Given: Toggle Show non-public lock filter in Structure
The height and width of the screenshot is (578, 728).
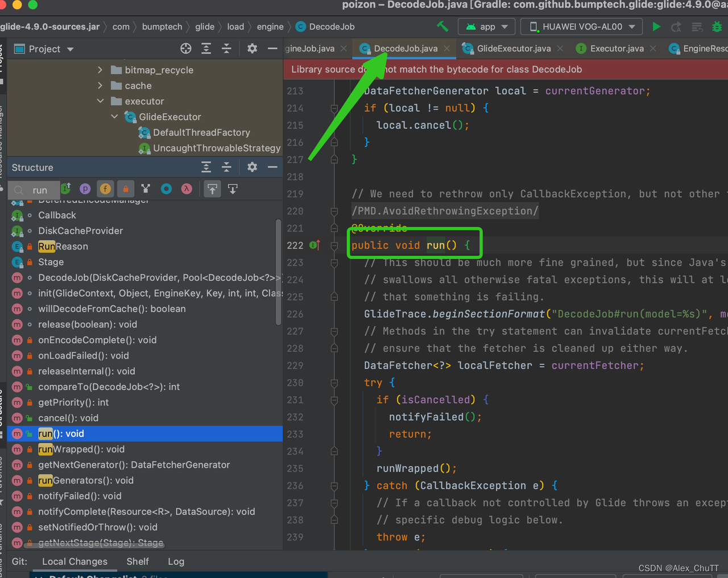Looking at the screenshot, I should pyautogui.click(x=126, y=189).
